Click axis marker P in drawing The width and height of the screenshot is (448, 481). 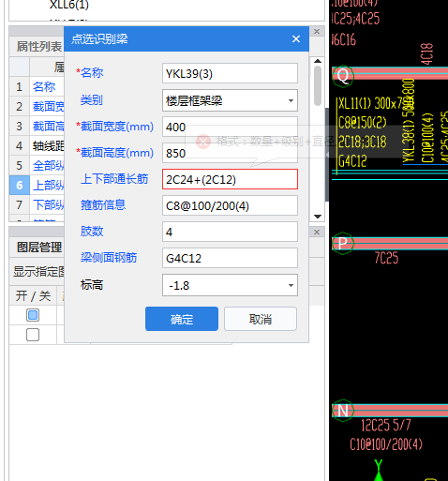click(343, 243)
